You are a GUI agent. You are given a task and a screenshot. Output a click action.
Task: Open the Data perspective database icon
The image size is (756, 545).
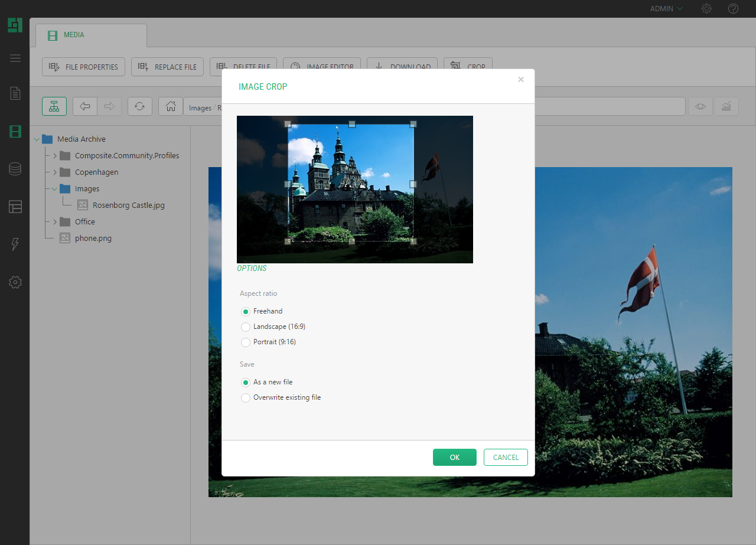click(15, 169)
